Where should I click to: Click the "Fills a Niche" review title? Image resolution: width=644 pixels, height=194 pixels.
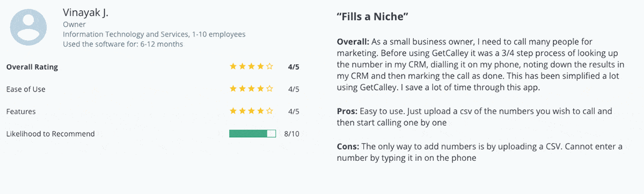point(373,17)
